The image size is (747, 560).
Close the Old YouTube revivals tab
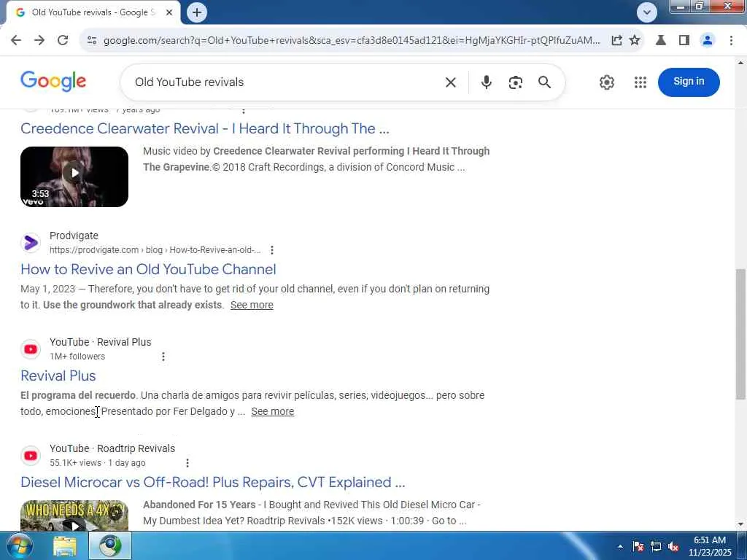(x=169, y=13)
